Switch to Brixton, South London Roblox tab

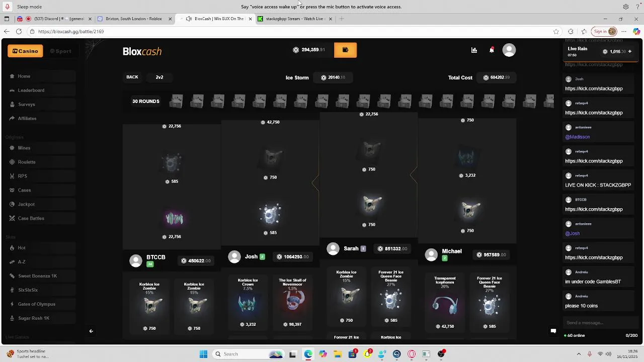pyautogui.click(x=134, y=19)
